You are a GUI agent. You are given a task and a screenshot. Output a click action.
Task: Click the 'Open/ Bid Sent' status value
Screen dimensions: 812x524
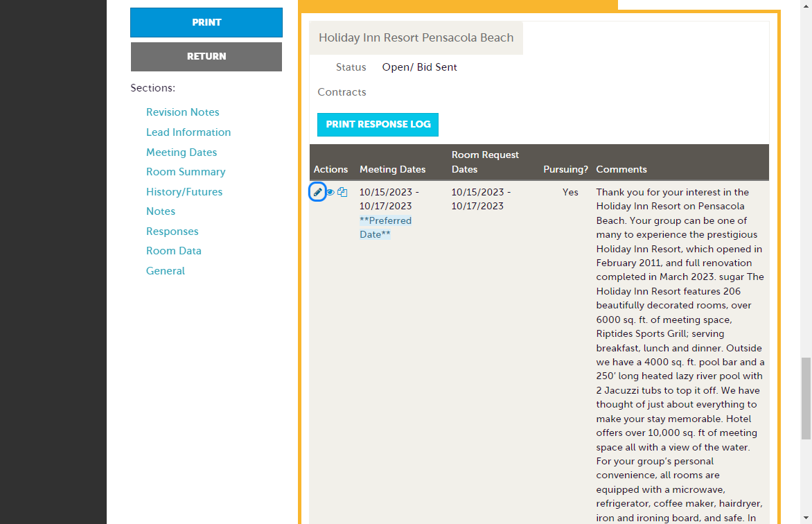point(419,67)
